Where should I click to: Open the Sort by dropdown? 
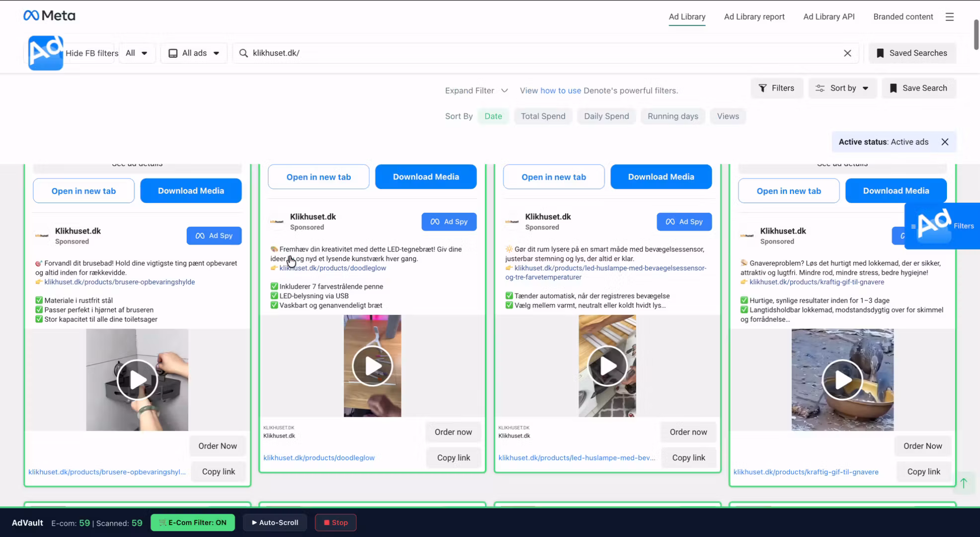(842, 88)
